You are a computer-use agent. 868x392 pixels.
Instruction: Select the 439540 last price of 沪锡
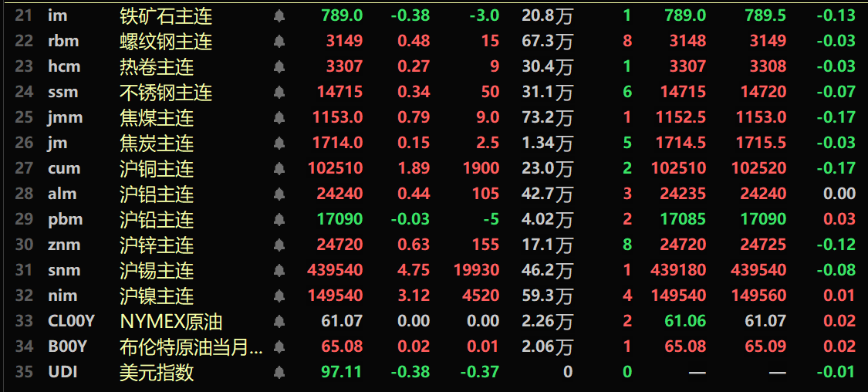[335, 271]
